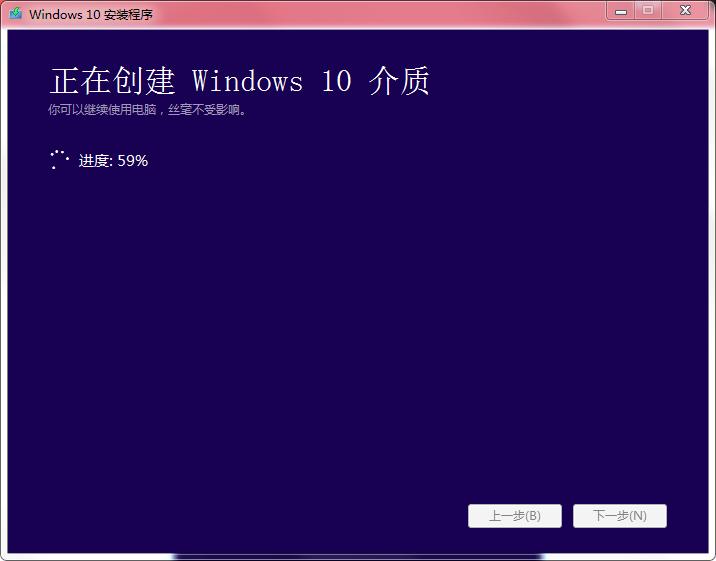The image size is (716, 561).
Task: Close the Windows 10 安装程序 window
Action: pyautogui.click(x=685, y=11)
